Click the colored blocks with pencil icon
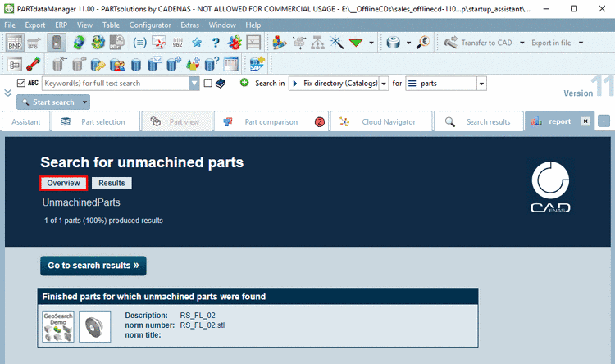Image resolution: width=615 pixels, height=364 pixels. [x=280, y=43]
